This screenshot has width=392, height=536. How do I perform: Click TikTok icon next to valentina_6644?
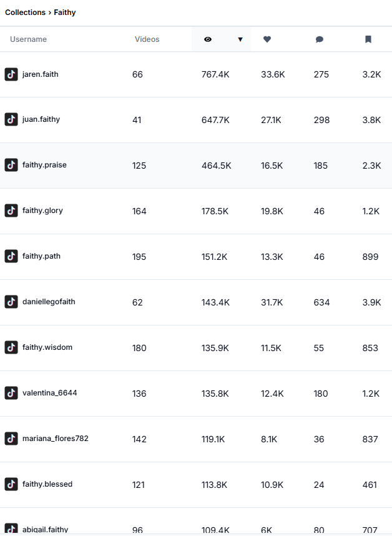(x=11, y=393)
